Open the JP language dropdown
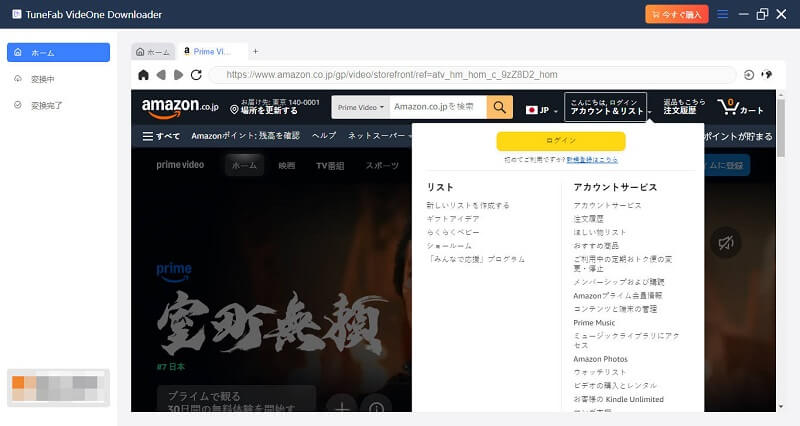 [x=542, y=110]
